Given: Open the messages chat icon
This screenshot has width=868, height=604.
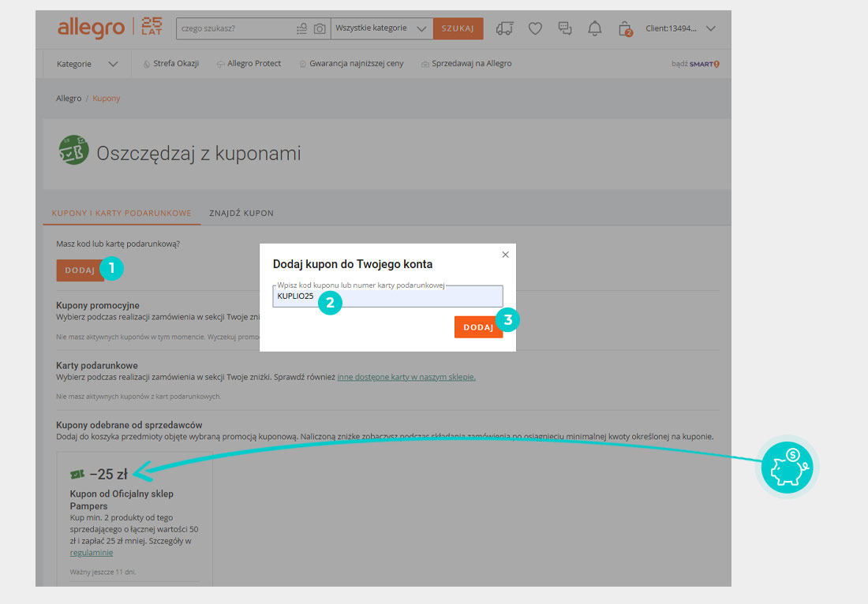Looking at the screenshot, I should (565, 29).
